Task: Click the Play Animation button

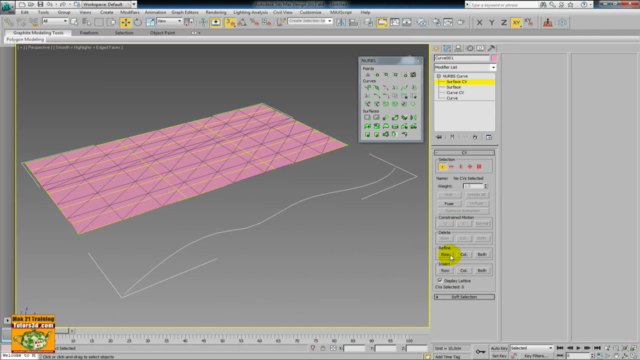Action: coord(578,348)
